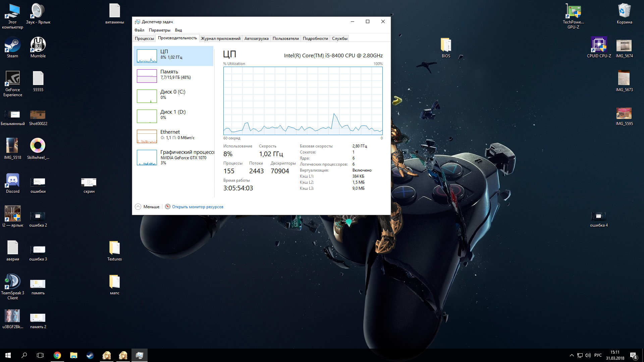Select the память 2 desktop file
Image resolution: width=644 pixels, height=362 pixels.
38,321
